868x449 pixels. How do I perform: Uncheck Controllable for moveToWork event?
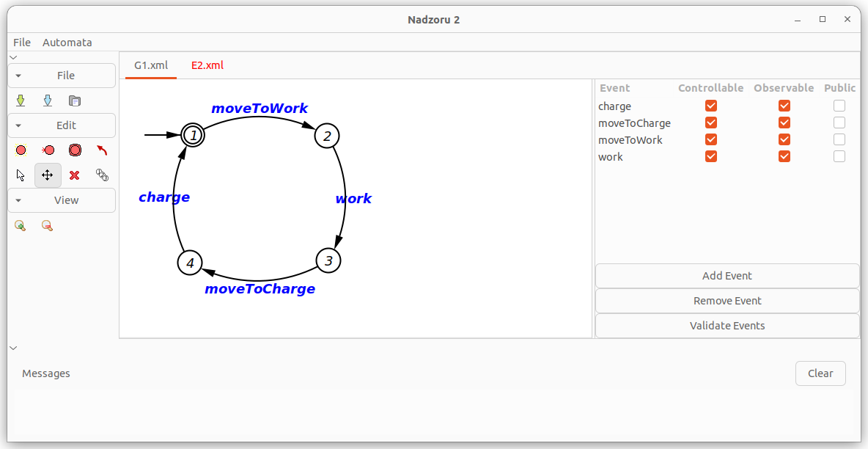(x=711, y=139)
